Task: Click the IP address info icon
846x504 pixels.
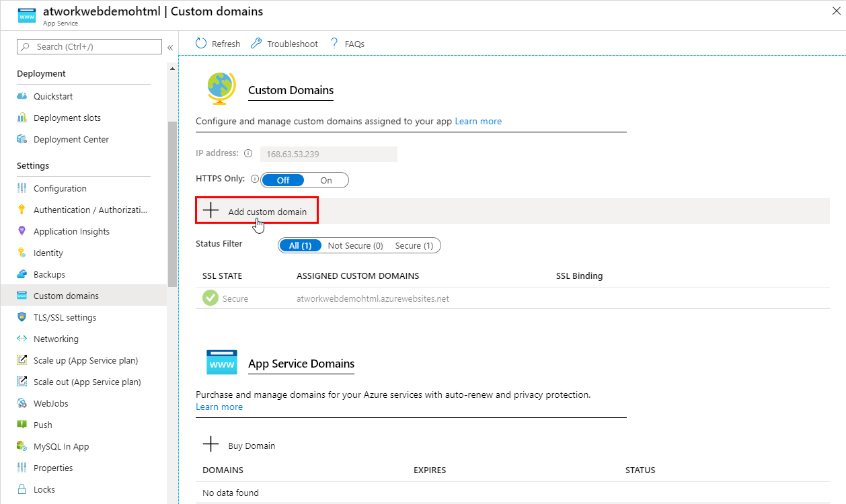Action: pyautogui.click(x=248, y=154)
